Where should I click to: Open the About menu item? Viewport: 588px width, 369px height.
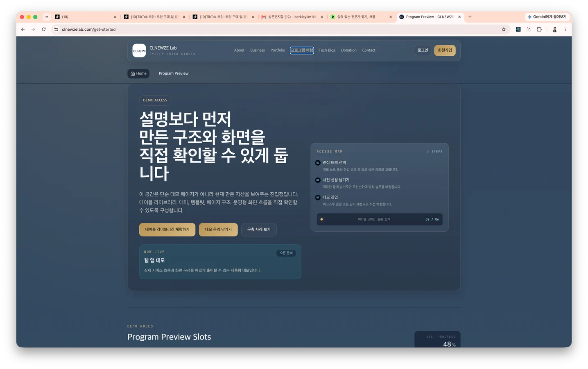(239, 50)
